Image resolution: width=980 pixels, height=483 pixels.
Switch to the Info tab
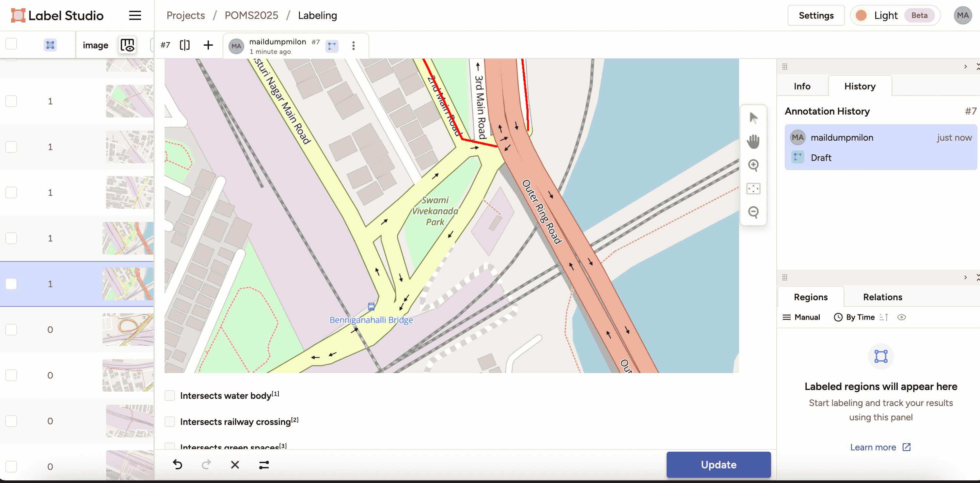click(801, 86)
